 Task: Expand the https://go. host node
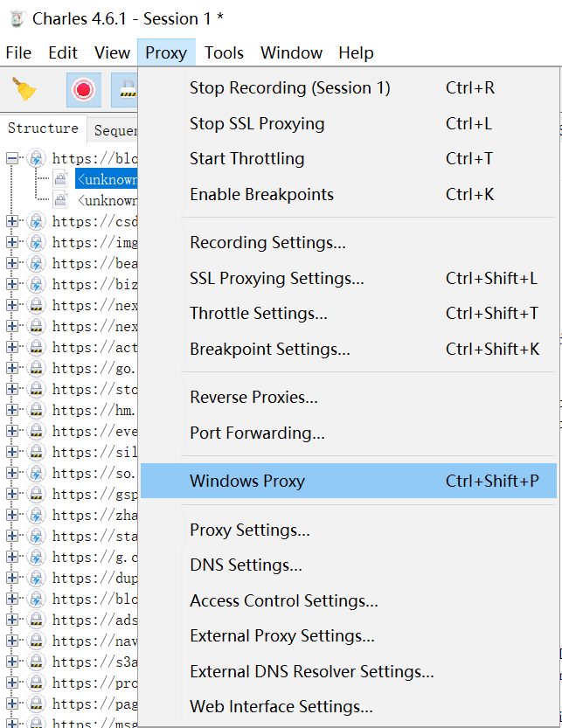coord(12,368)
